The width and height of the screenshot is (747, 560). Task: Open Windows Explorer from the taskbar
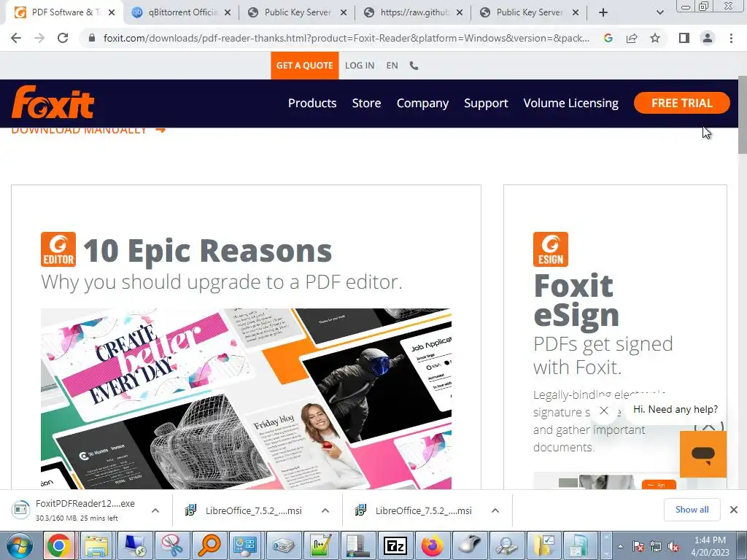pos(96,545)
